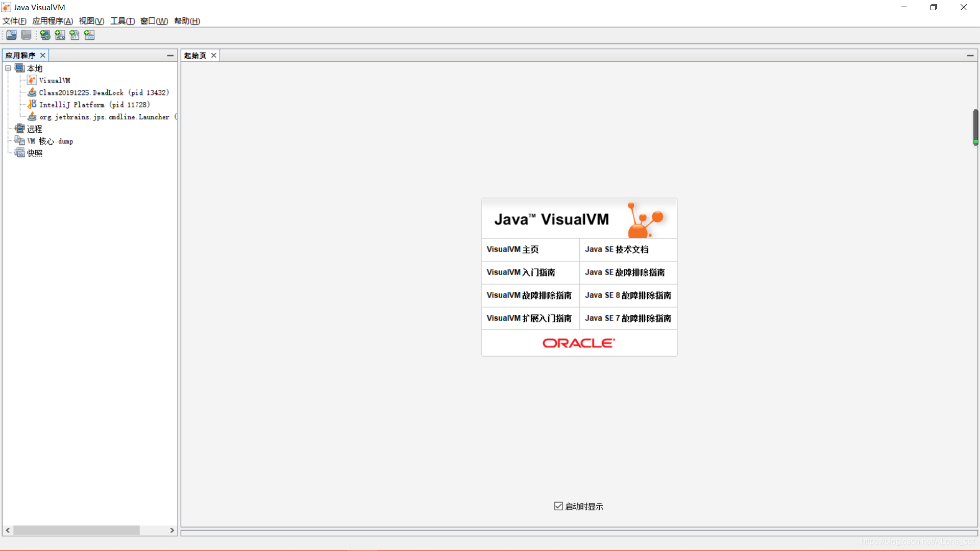Click right arrow of applications horizontal scrollbar
The height and width of the screenshot is (551, 980).
(x=172, y=531)
